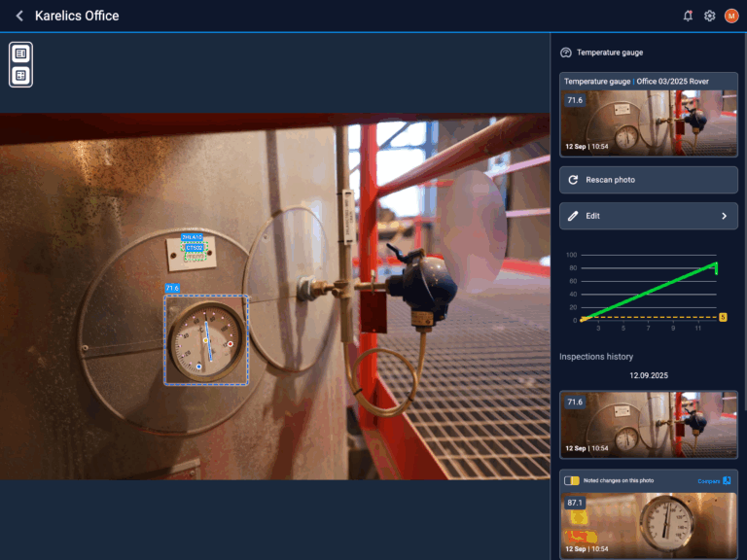
Task: Click the Compare split-view icon
Action: pos(727,480)
